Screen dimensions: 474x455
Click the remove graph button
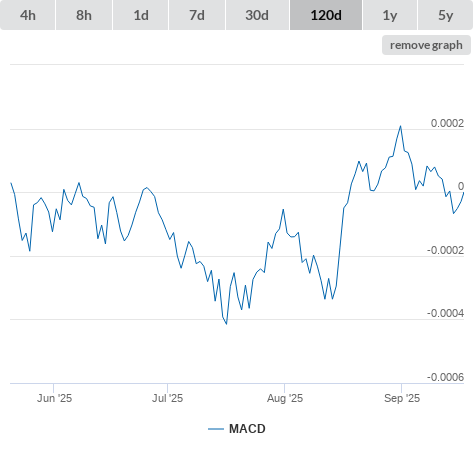pos(426,45)
